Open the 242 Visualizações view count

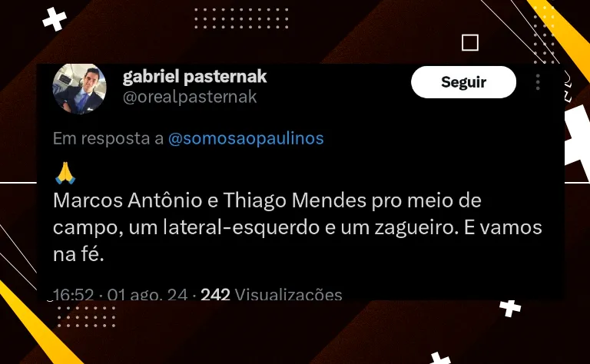(271, 294)
